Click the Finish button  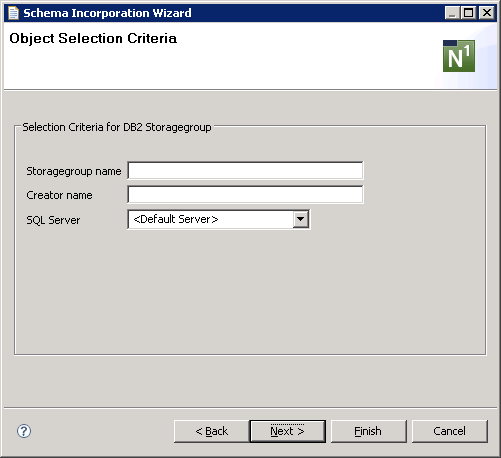(x=368, y=431)
